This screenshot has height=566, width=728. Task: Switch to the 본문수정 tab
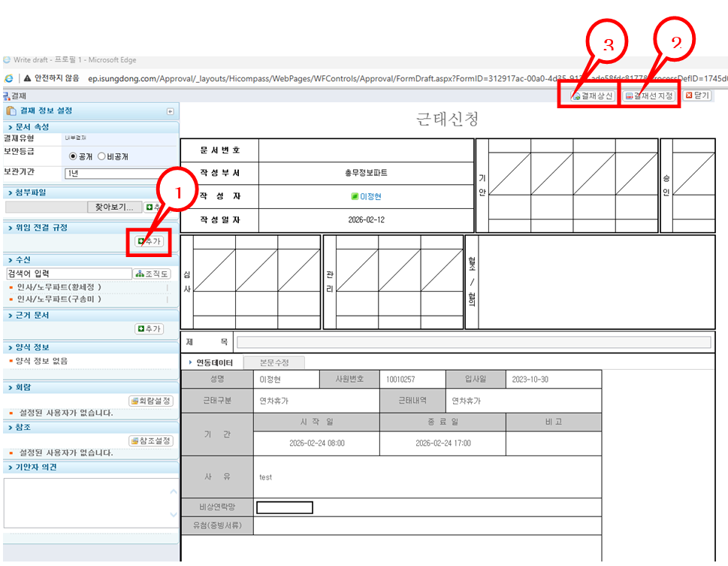point(275,362)
